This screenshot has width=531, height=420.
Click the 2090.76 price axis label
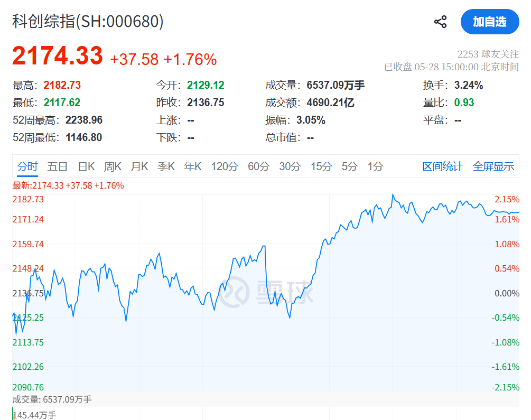[x=28, y=387]
